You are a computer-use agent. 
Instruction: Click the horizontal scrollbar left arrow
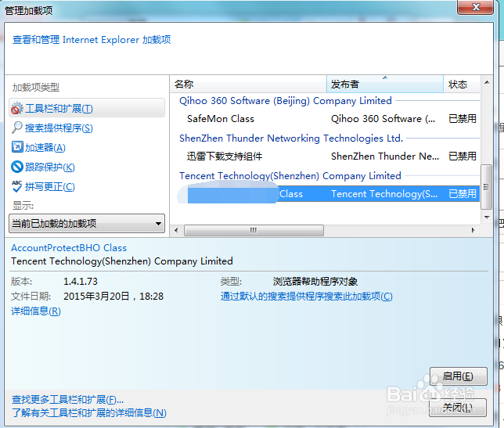176,230
